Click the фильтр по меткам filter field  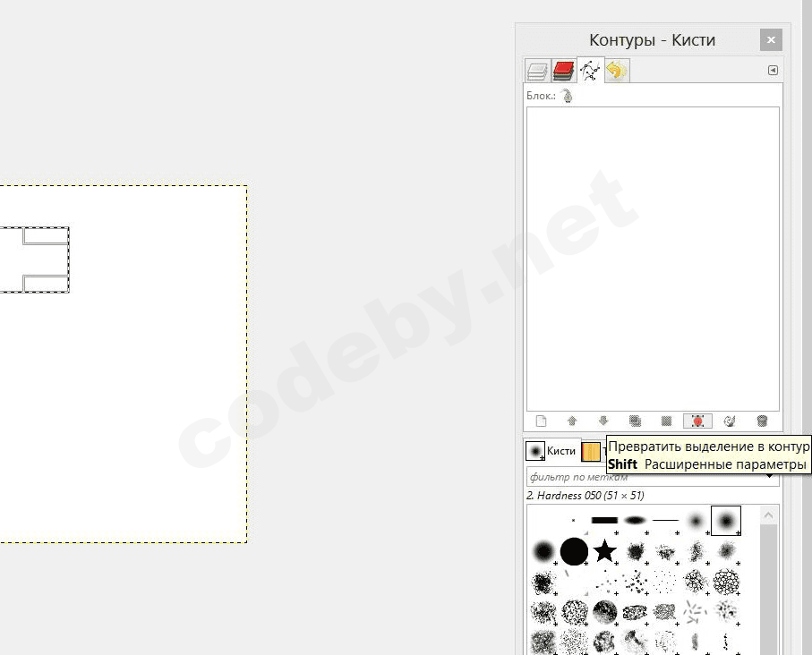653,477
